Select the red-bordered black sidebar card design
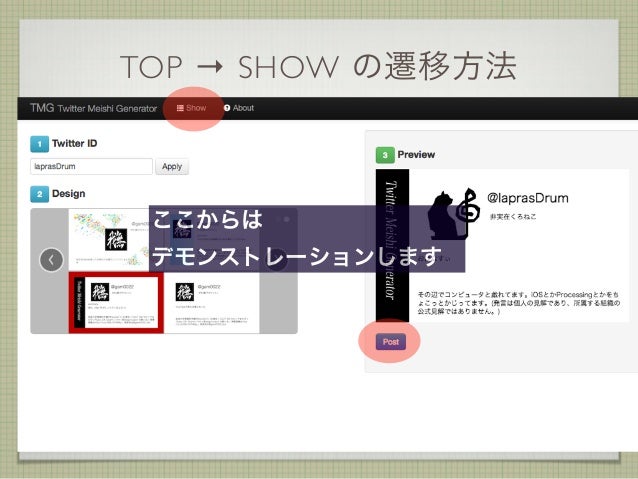The height and width of the screenshot is (479, 638). (116, 303)
